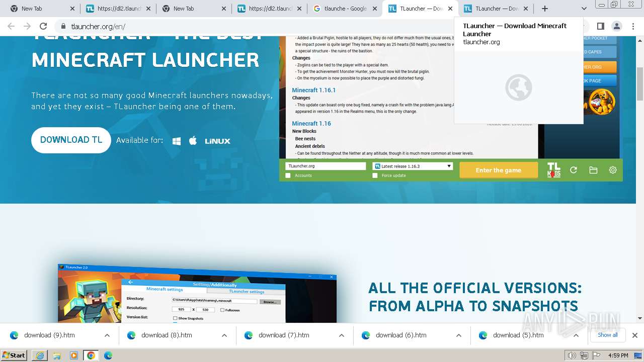
Task: Open the browser side panel icon
Action: 600,26
